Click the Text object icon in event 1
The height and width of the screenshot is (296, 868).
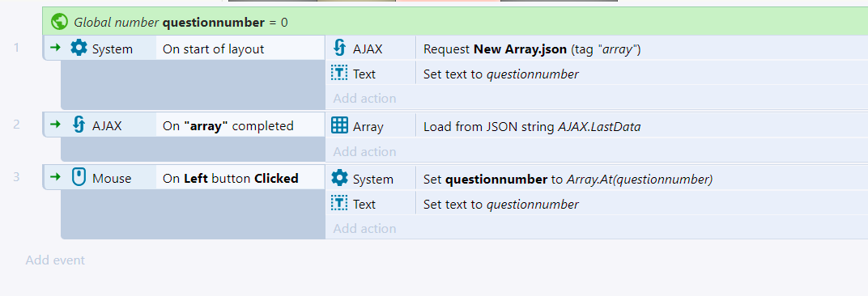(339, 74)
